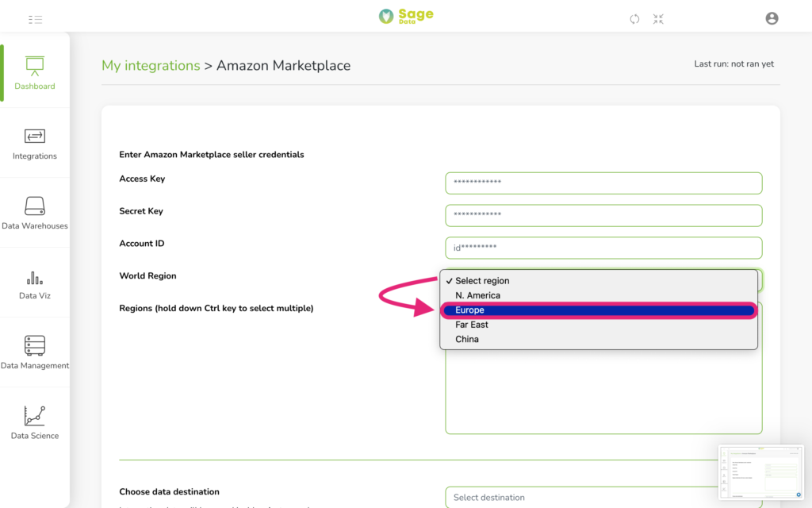
Task: Open Data Management in the sidebar
Action: pyautogui.click(x=35, y=353)
